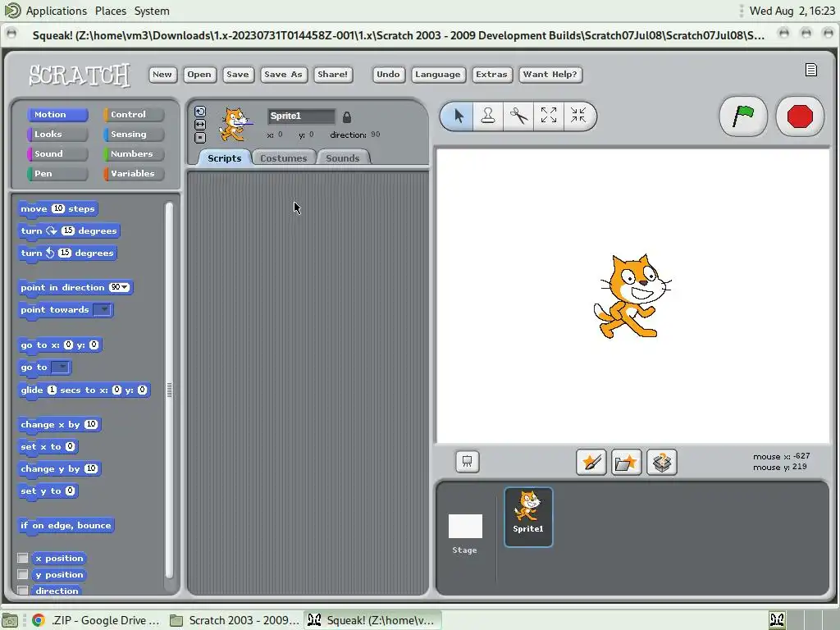The width and height of the screenshot is (840, 630).
Task: Select the Motion block category
Action: (57, 115)
